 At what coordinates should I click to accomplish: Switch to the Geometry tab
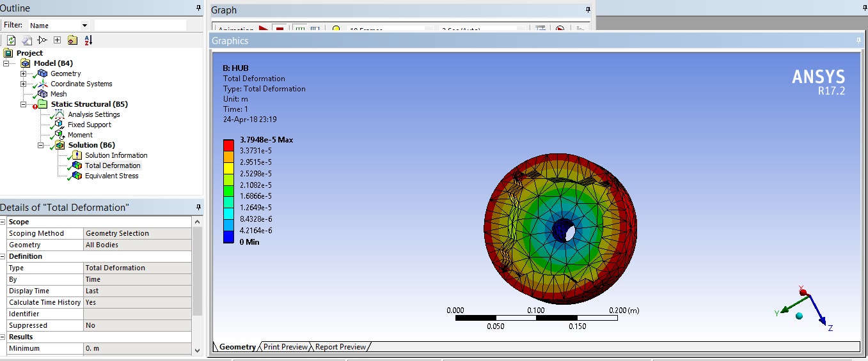tap(237, 347)
